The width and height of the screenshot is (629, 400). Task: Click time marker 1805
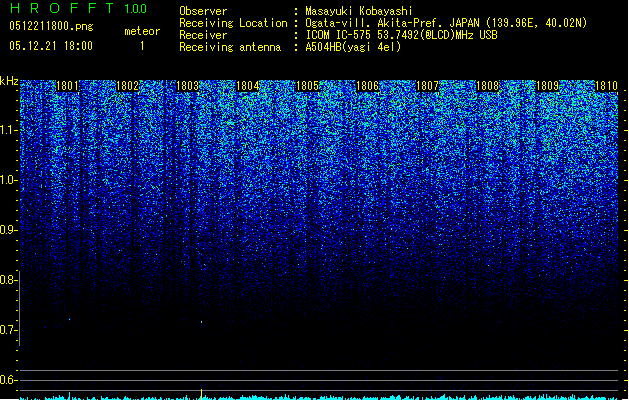[x=307, y=86]
